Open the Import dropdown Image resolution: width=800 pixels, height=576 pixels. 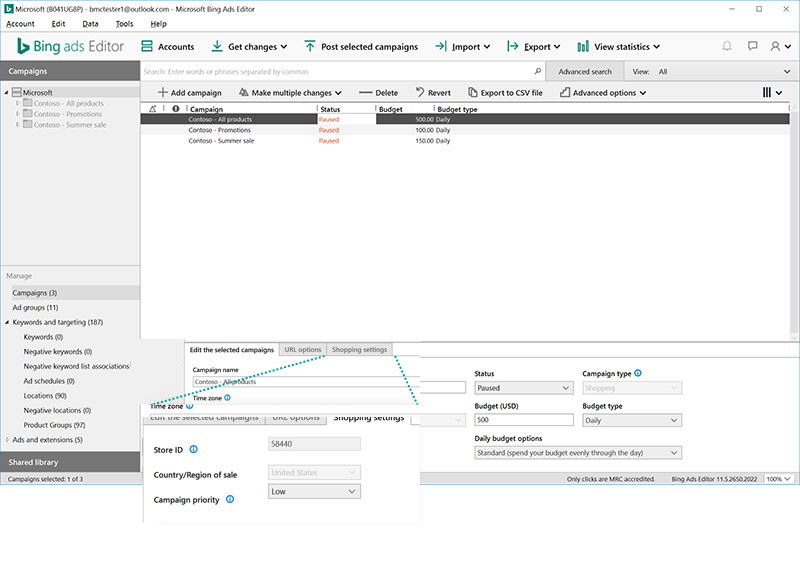point(463,46)
